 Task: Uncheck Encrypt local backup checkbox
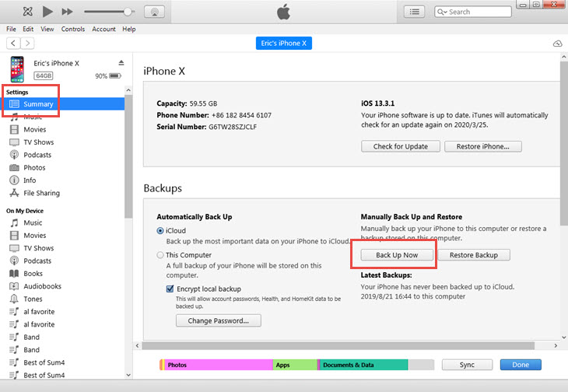coord(170,289)
